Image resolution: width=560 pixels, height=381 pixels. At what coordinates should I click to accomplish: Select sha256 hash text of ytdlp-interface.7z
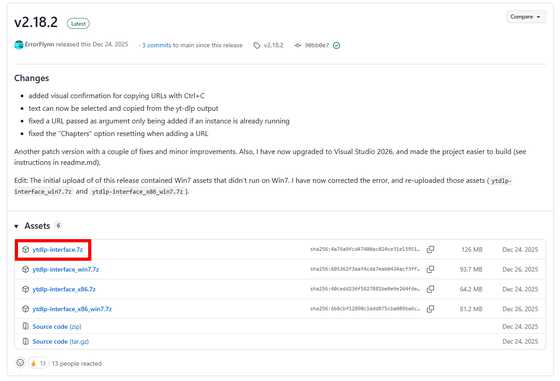pyautogui.click(x=365, y=249)
